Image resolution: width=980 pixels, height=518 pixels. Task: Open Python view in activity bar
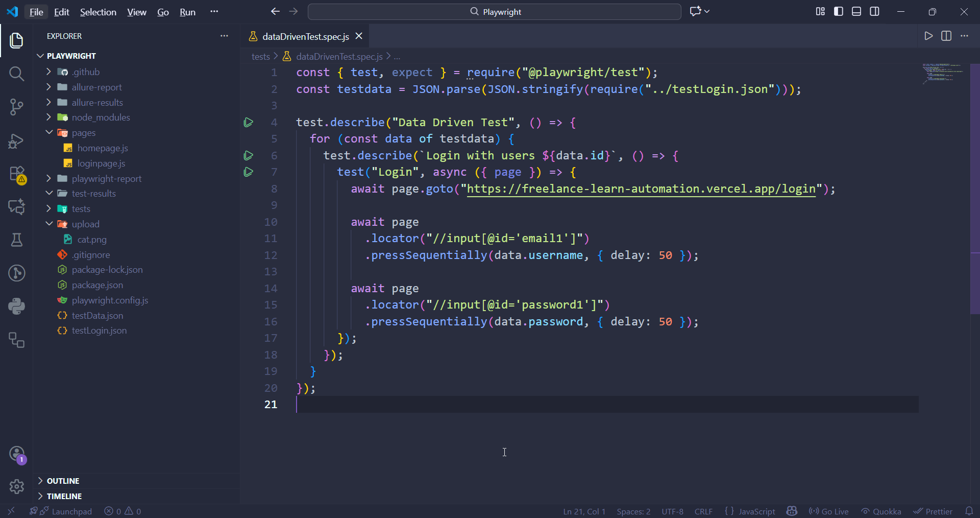click(x=16, y=307)
